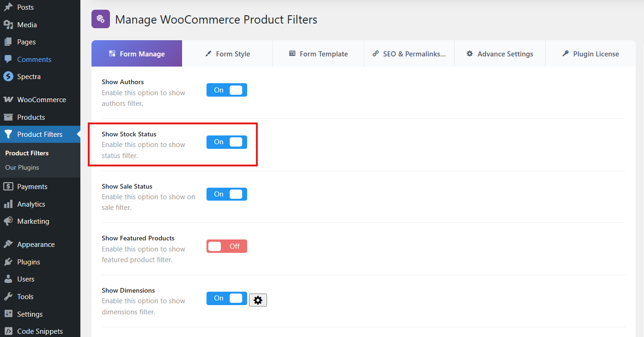Open the Code Snippets menu item
Image resolution: width=644 pixels, height=337 pixels.
pyautogui.click(x=40, y=331)
